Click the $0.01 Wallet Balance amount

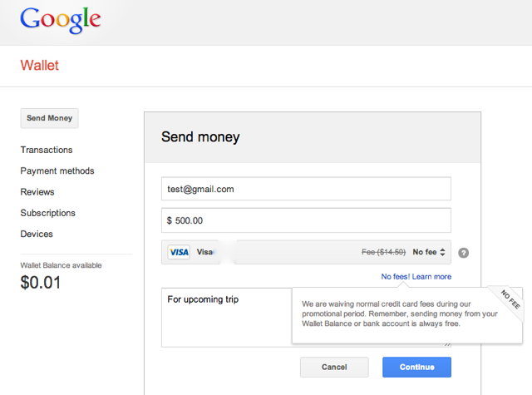(x=41, y=283)
